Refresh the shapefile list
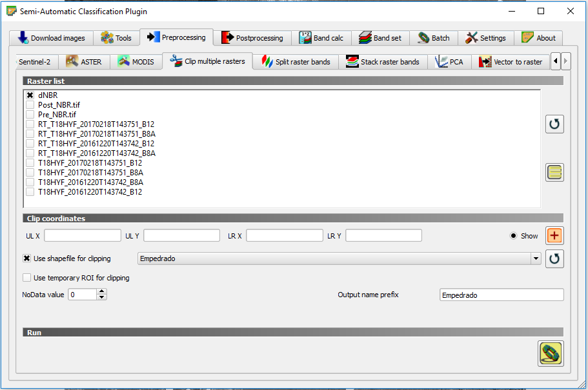Screen dimensions: 588x390 click(x=554, y=258)
